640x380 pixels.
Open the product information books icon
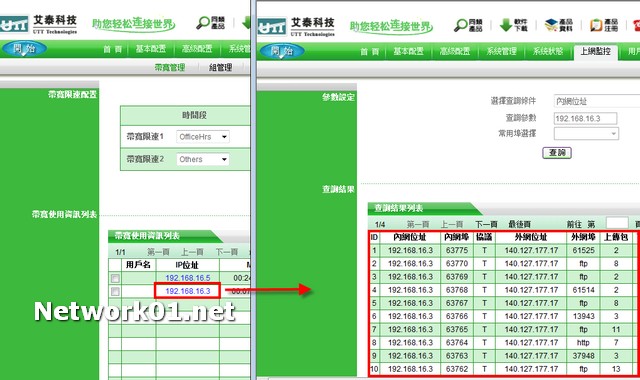551,25
